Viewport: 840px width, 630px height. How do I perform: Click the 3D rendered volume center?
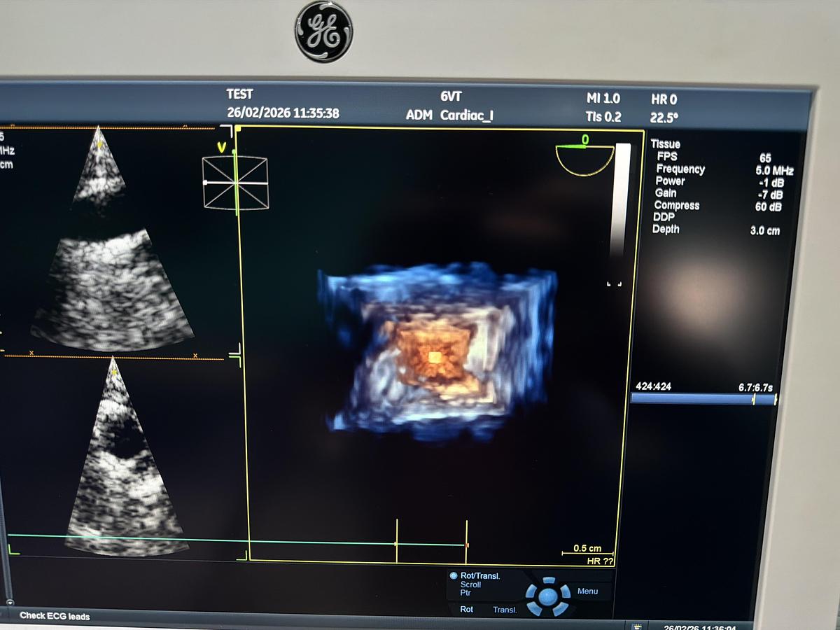(435, 358)
